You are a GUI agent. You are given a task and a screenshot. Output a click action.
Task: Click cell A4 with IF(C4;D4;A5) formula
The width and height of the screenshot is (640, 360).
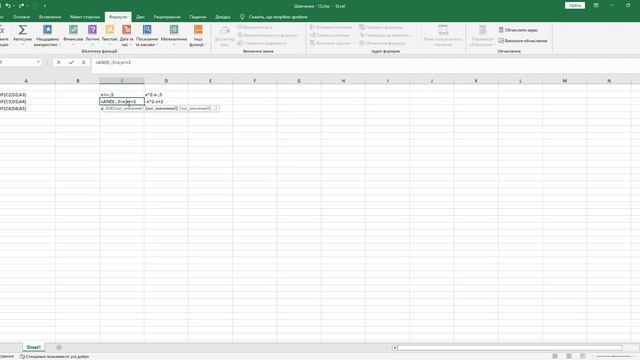[x=27, y=109]
